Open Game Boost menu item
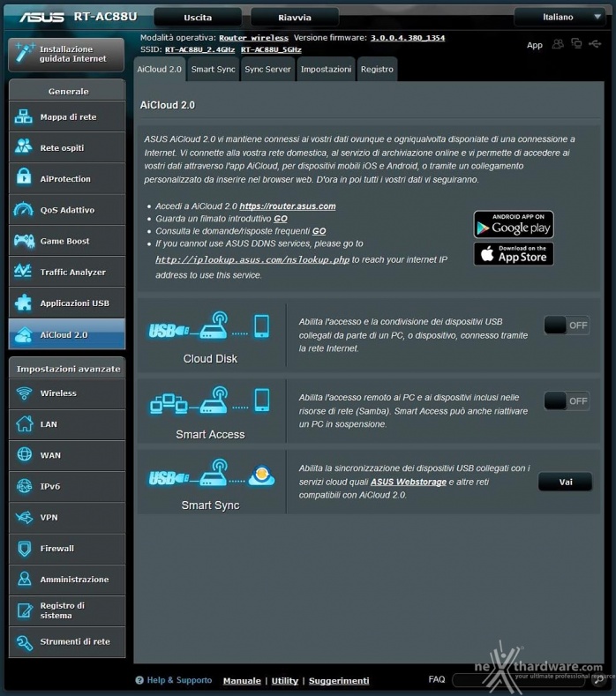616x696 pixels. click(67, 241)
